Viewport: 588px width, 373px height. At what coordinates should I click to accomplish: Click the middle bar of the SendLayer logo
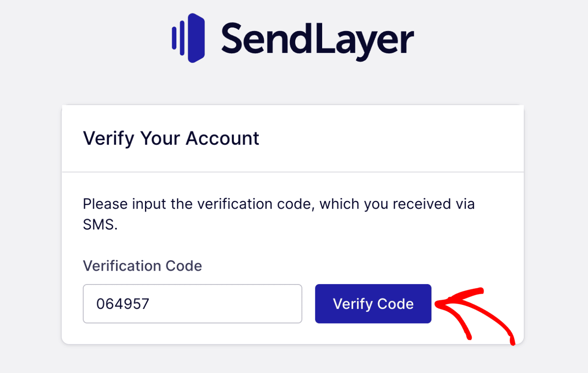click(181, 37)
